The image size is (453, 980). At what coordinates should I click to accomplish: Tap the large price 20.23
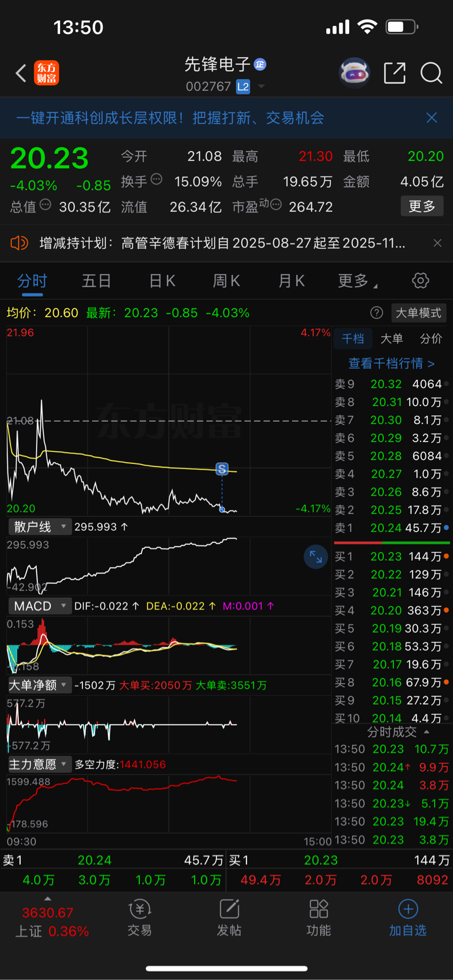pos(50,158)
